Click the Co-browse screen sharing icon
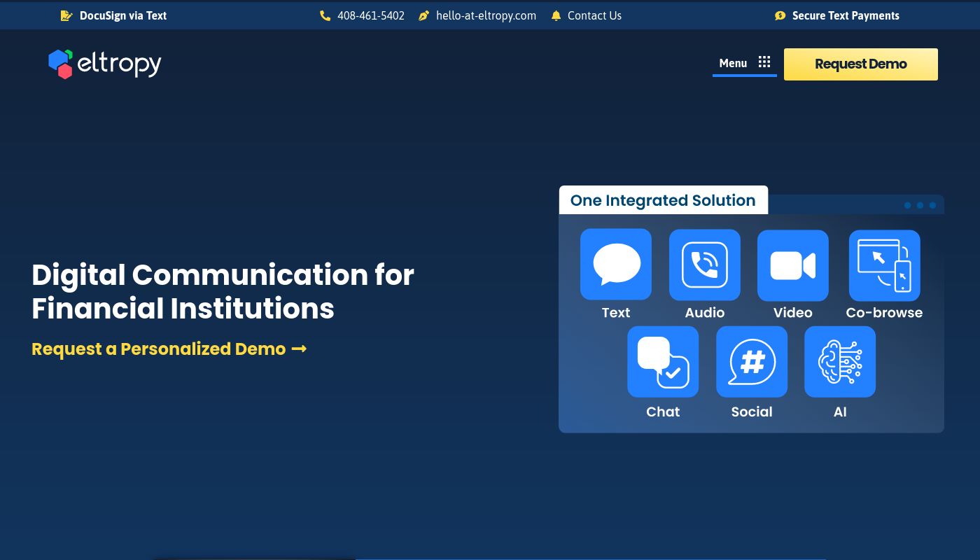980x560 pixels. 884,265
